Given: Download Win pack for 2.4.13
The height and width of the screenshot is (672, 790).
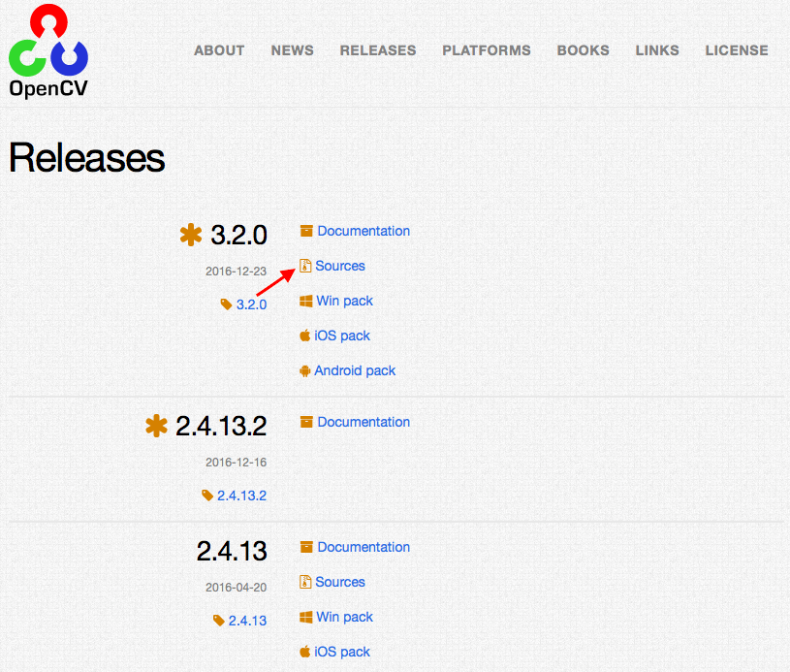Looking at the screenshot, I should pyautogui.click(x=345, y=617).
